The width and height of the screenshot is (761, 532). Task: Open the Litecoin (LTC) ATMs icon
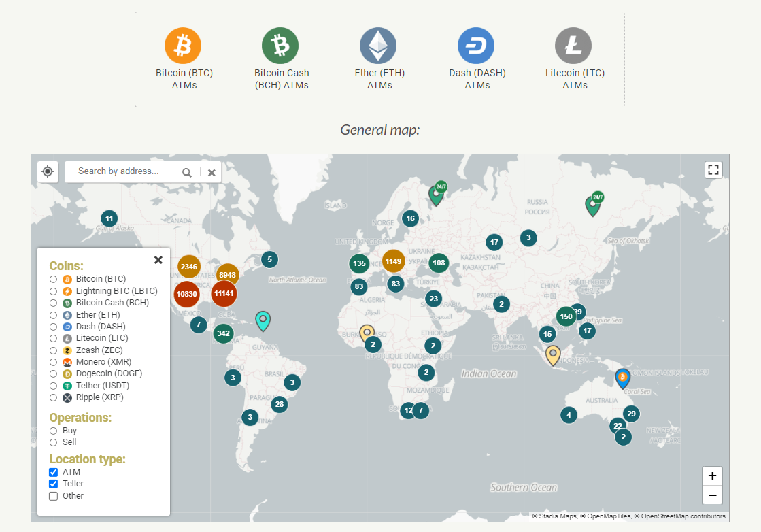point(573,46)
